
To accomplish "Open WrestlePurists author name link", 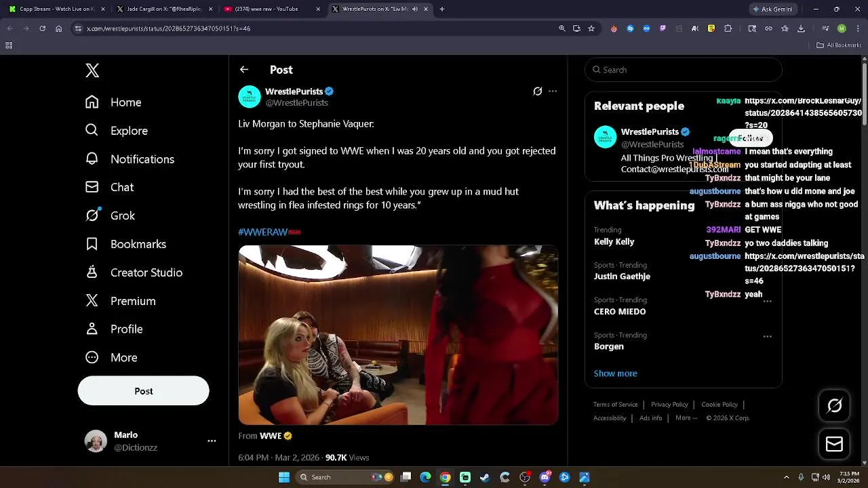I will point(294,91).
